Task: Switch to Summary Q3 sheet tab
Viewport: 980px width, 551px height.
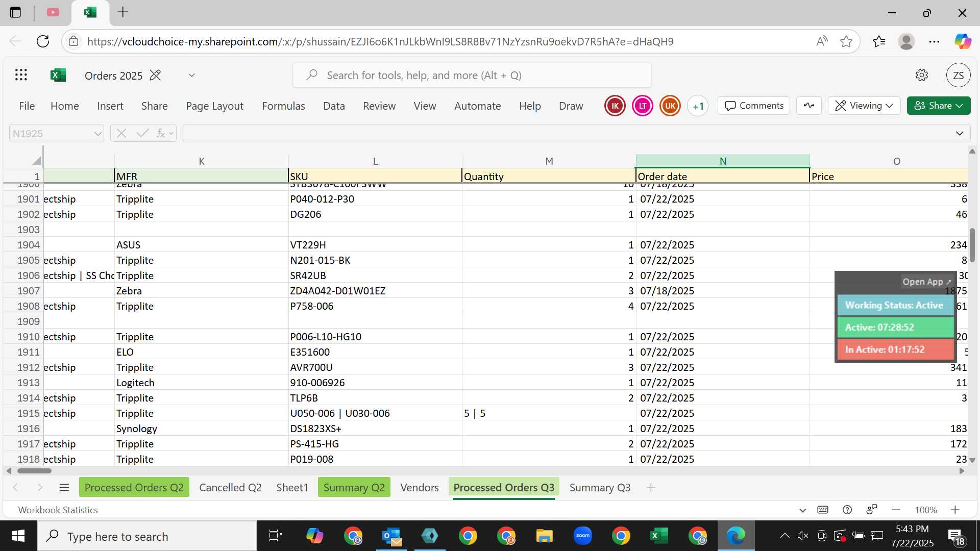Action: (x=600, y=488)
